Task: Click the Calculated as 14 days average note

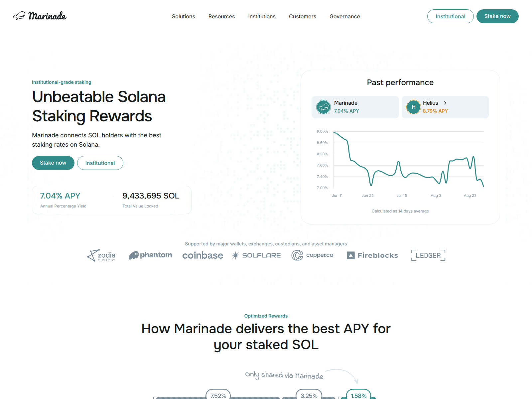Action: tap(400, 211)
